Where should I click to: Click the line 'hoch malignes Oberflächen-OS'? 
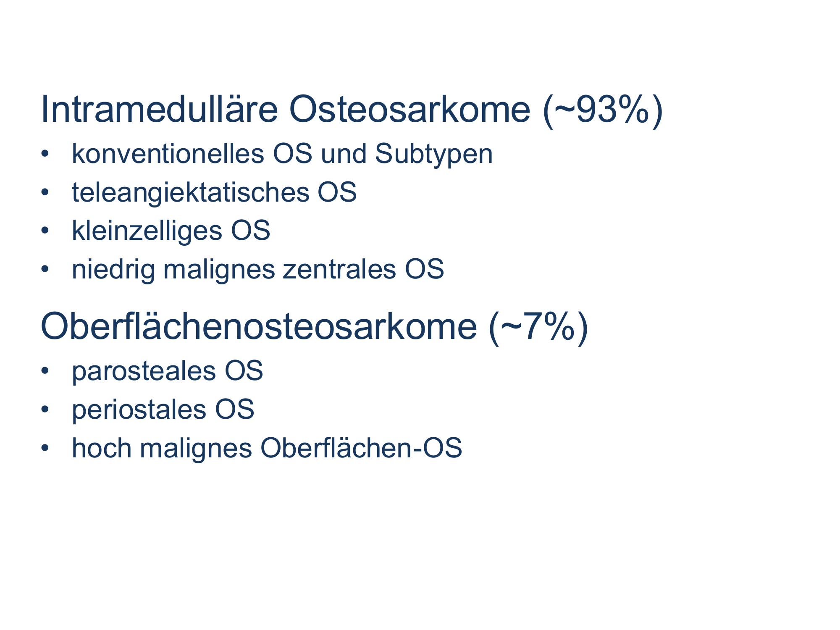(267, 448)
